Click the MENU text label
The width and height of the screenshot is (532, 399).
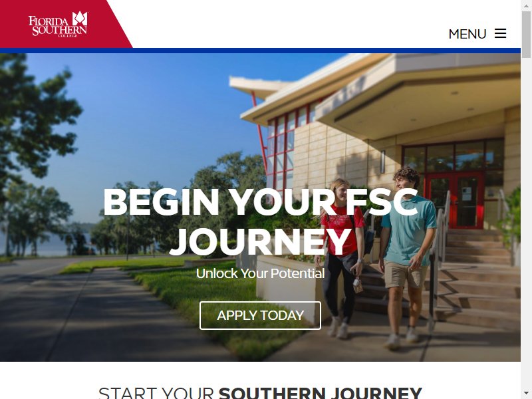[x=467, y=34]
